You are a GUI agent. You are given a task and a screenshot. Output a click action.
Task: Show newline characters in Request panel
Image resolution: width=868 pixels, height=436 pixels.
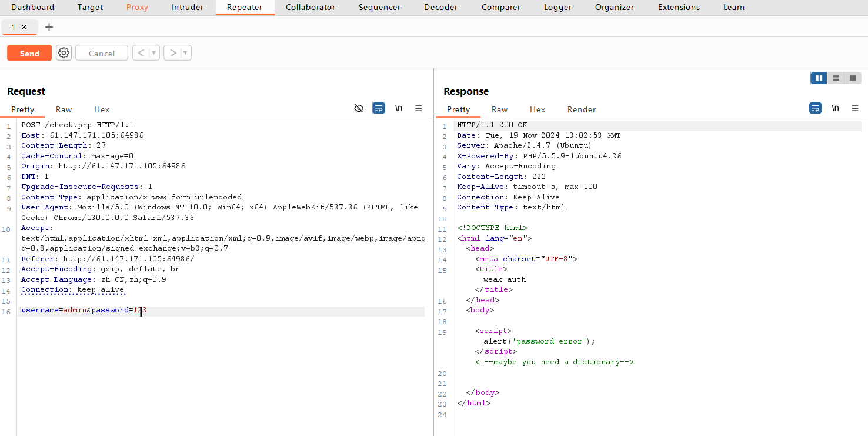pos(399,108)
